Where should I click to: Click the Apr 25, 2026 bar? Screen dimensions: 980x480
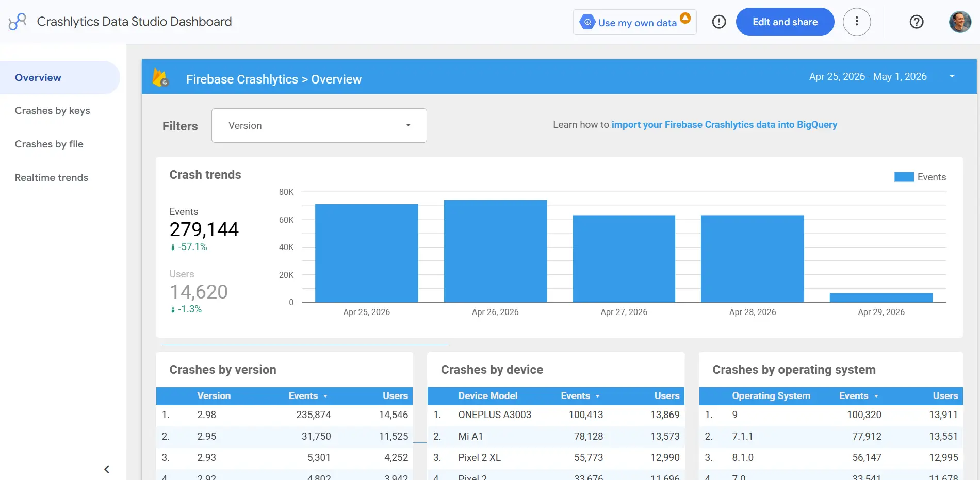tap(367, 253)
